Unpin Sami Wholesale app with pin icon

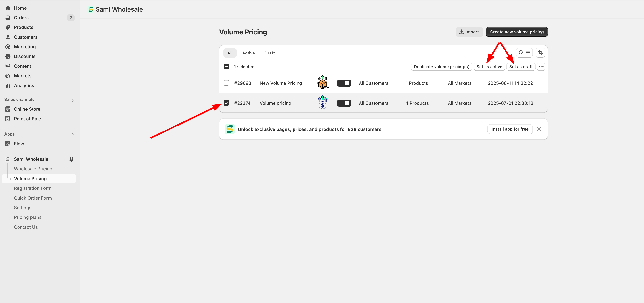click(71, 159)
